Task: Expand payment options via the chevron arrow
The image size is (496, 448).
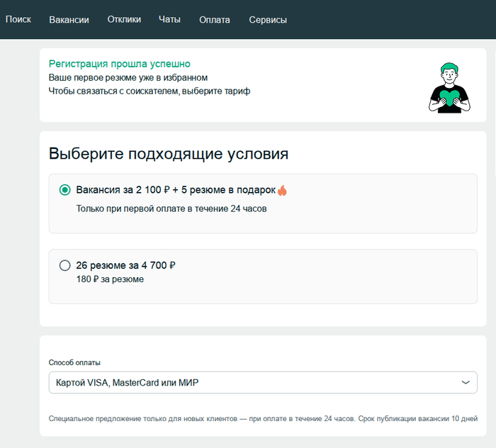Action: (x=466, y=383)
